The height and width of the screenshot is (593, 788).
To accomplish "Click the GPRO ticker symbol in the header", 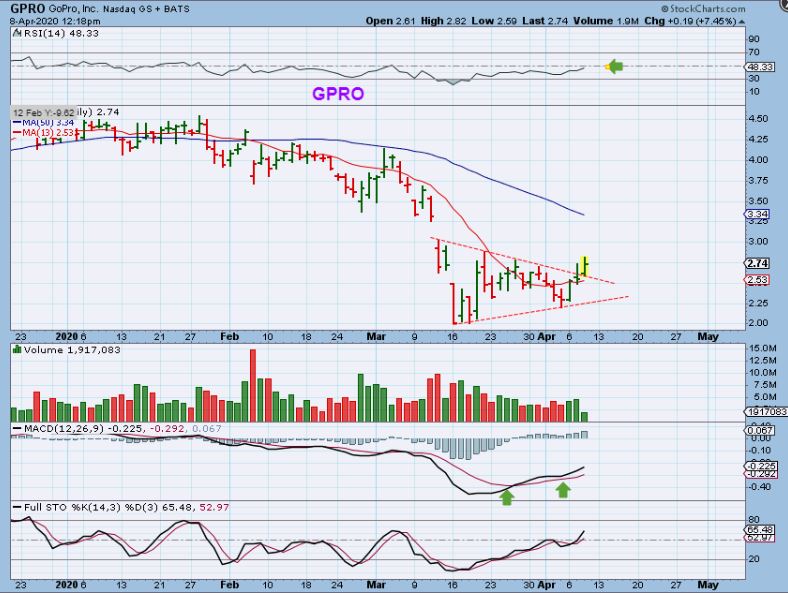I will click(x=28, y=9).
